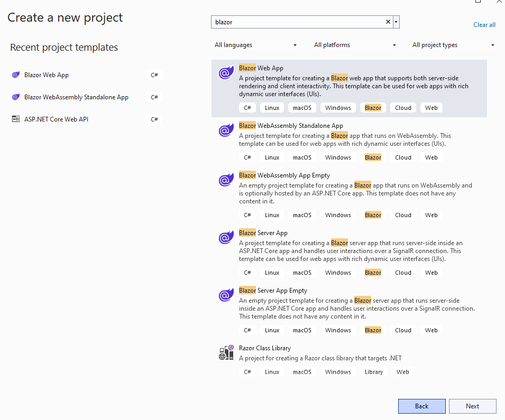Select Blazor WebAssembly Standalone App result title

[x=291, y=126]
